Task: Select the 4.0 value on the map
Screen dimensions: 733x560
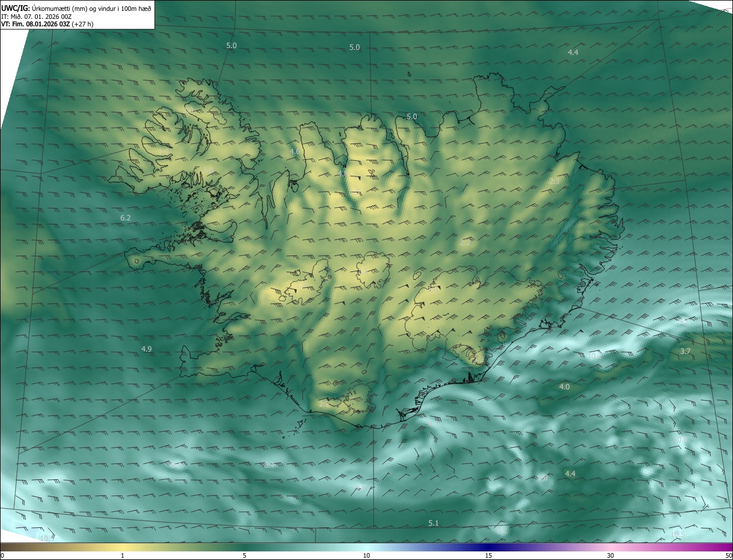Action: [564, 387]
